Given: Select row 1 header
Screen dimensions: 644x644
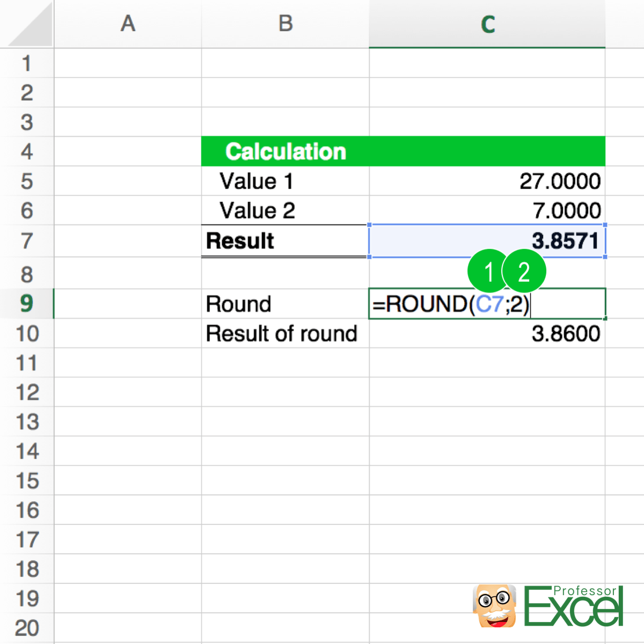Looking at the screenshot, I should 27,63.
